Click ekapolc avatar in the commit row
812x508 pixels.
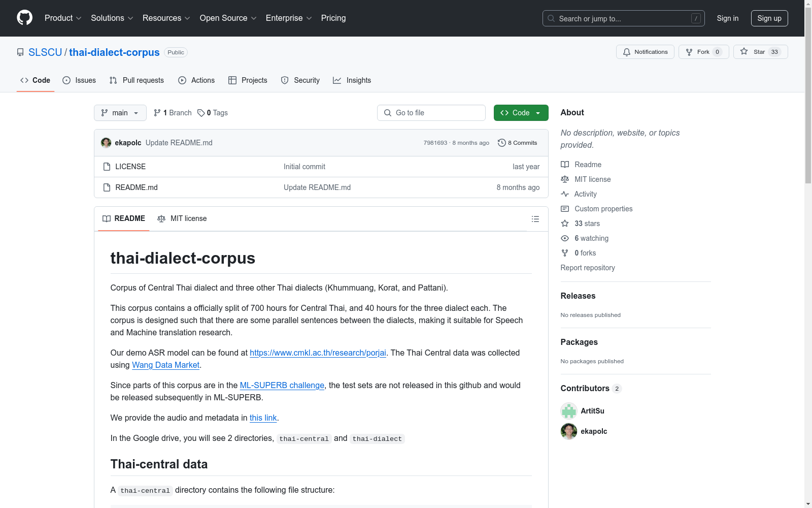tap(106, 143)
